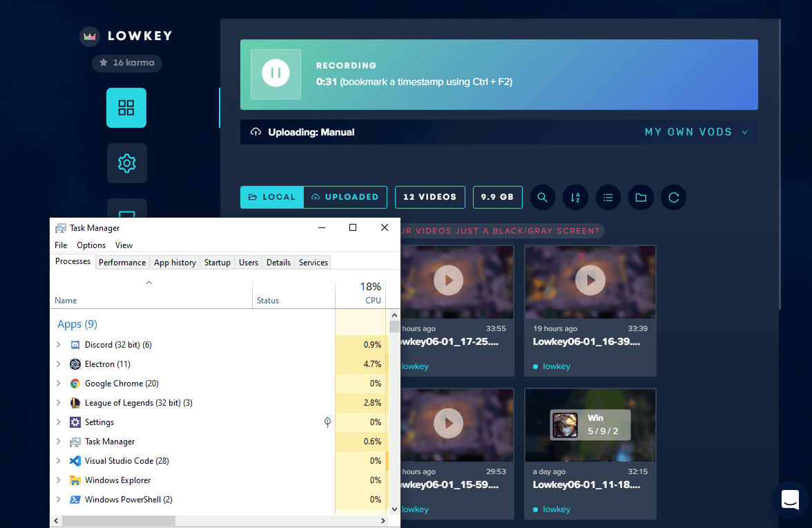This screenshot has width=812, height=528.
Task: Switch to the App history tab
Action: pos(175,263)
